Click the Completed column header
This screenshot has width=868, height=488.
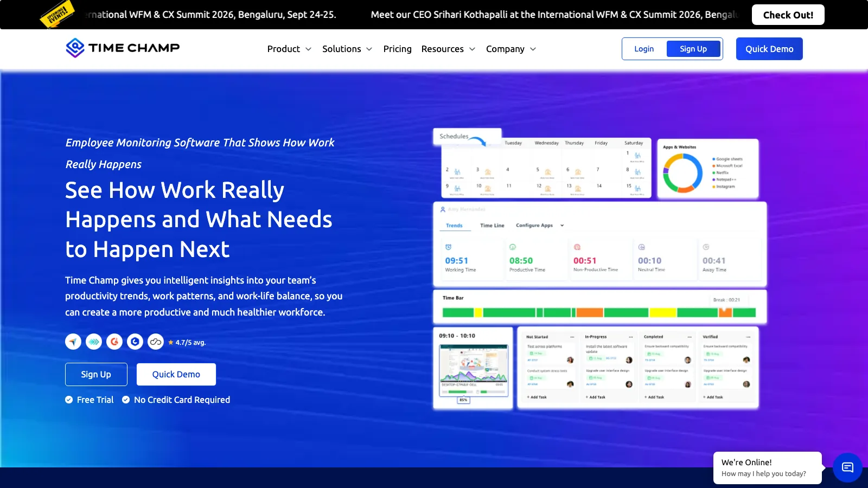click(654, 337)
